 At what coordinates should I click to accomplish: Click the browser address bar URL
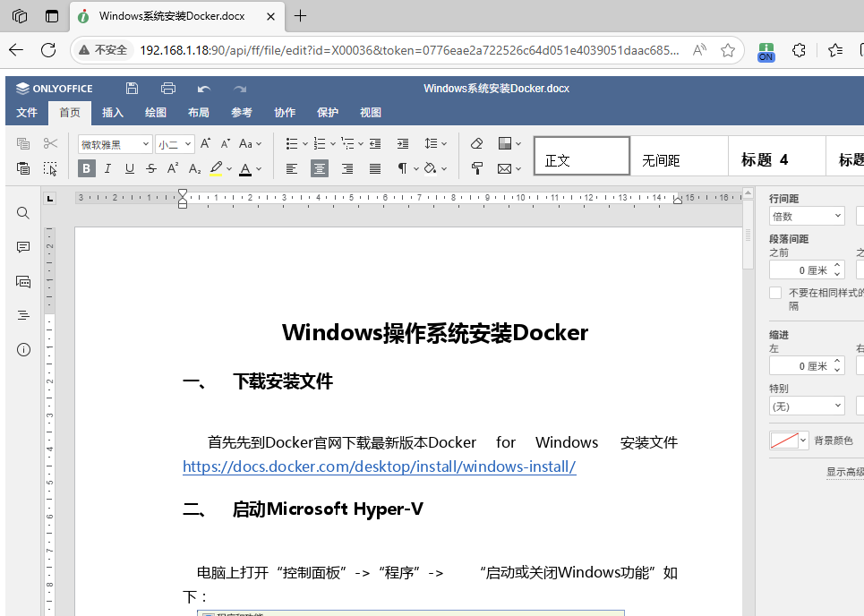pyautogui.click(x=409, y=50)
